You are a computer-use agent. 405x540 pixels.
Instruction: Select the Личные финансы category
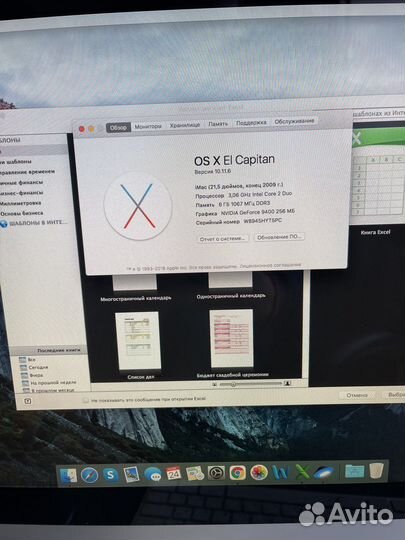pyautogui.click(x=21, y=182)
